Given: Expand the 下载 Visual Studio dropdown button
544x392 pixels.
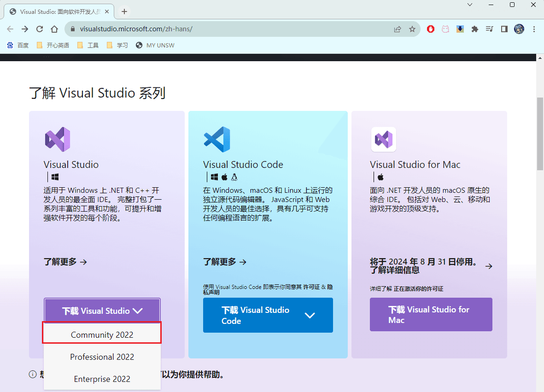Looking at the screenshot, I should [x=102, y=311].
